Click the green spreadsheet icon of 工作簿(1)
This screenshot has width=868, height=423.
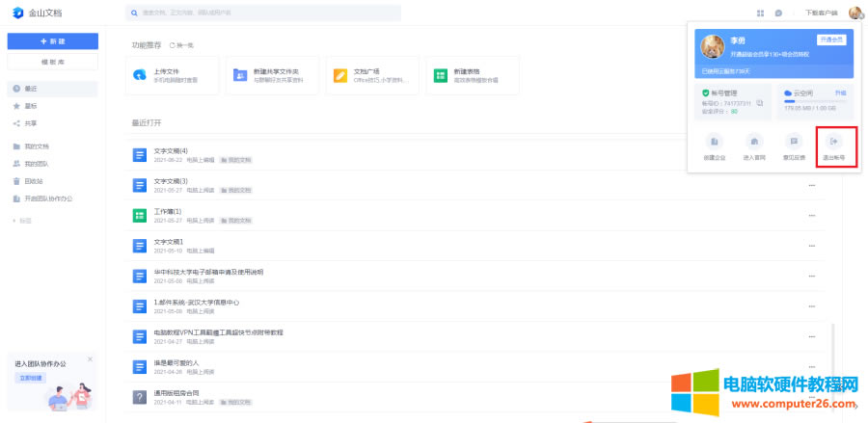(140, 216)
